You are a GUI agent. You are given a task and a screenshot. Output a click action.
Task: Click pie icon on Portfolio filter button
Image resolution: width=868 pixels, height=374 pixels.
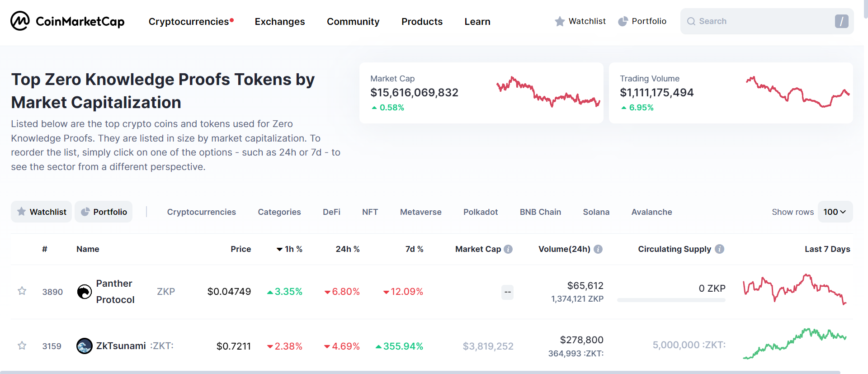85,212
